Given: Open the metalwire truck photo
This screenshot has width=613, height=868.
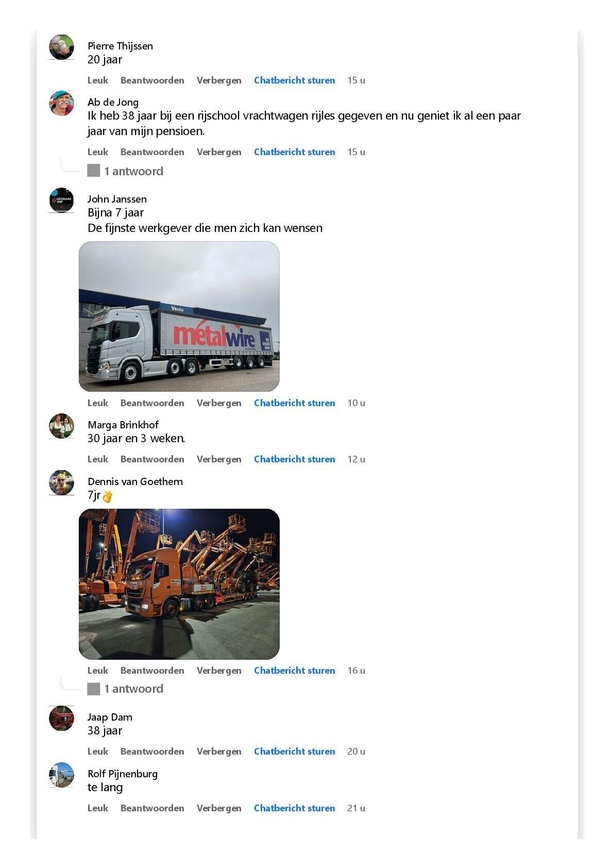Looking at the screenshot, I should tap(179, 316).
